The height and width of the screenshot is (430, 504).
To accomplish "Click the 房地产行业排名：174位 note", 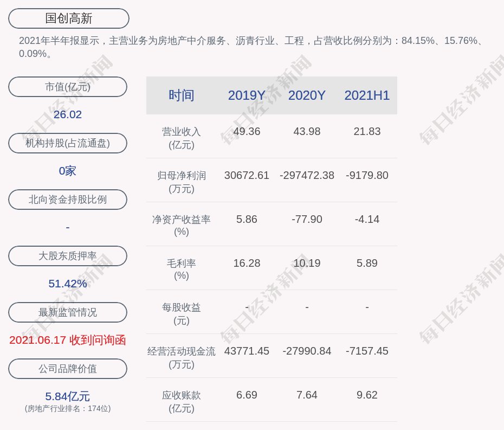I will (x=68, y=408).
